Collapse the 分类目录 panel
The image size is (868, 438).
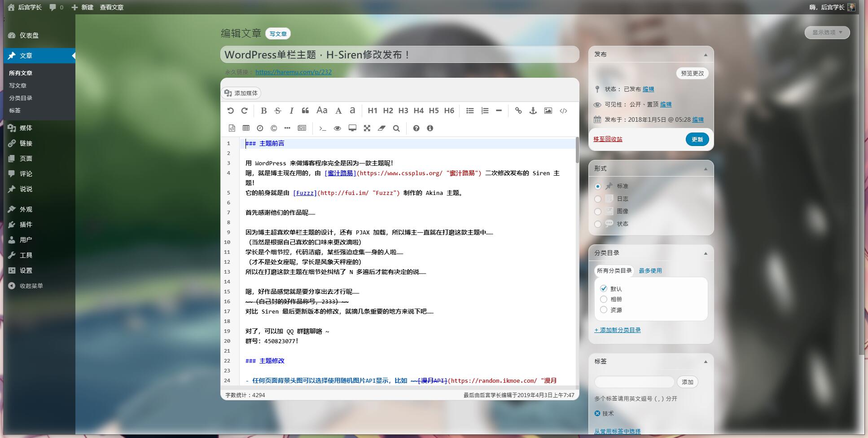pyautogui.click(x=705, y=253)
